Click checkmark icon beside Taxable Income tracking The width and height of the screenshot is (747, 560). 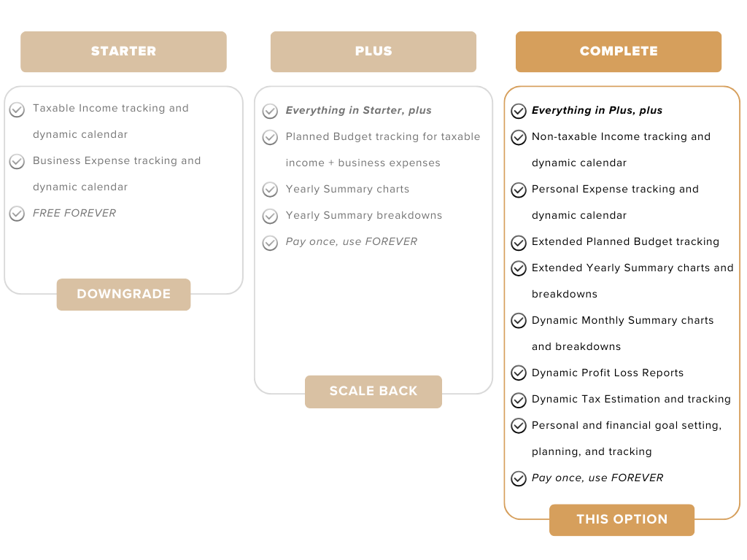[x=17, y=109]
